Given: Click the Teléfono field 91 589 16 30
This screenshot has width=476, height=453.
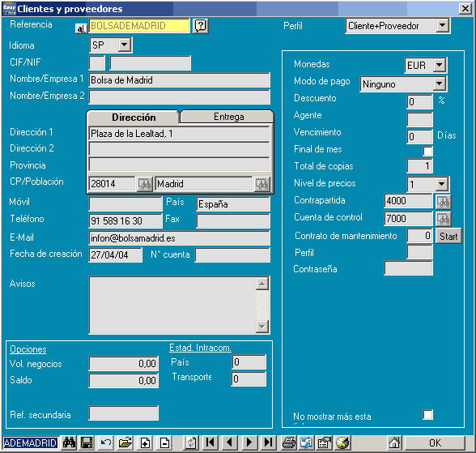Looking at the screenshot, I should tap(125, 220).
